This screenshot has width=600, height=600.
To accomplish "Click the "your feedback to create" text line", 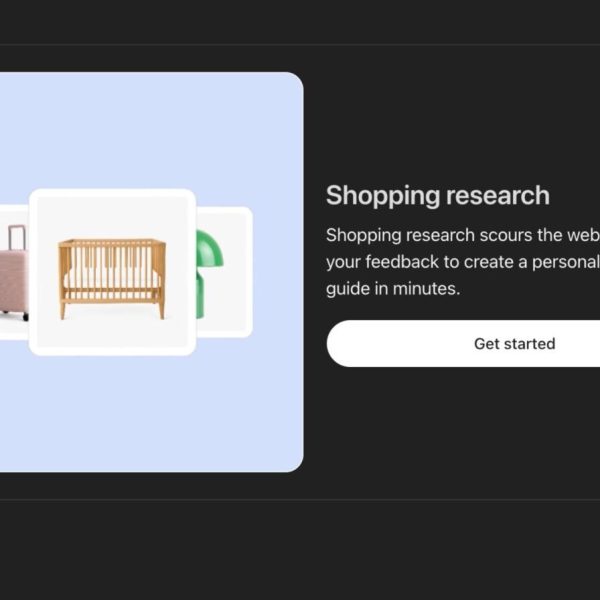I will pos(462,262).
